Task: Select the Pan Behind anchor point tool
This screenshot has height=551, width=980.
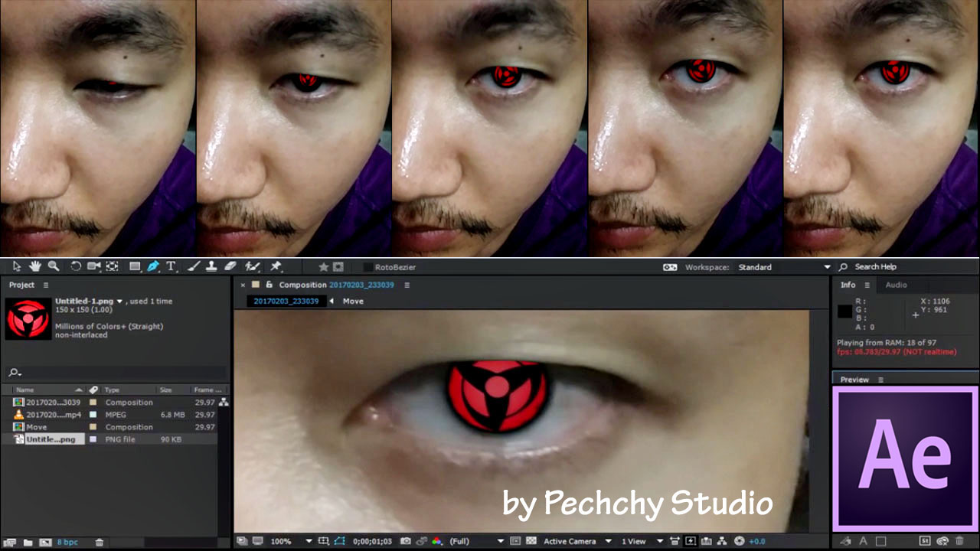Action: [112, 266]
